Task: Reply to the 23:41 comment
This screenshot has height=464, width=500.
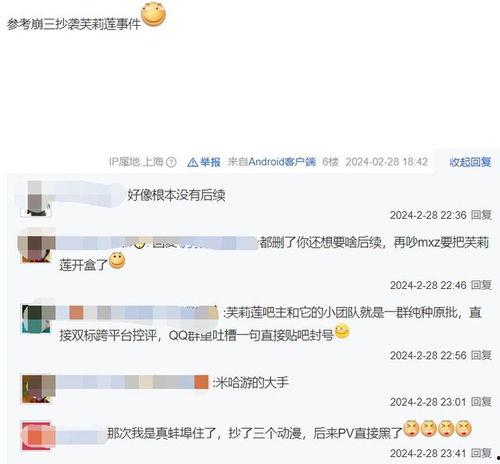Action: pyautogui.click(x=481, y=453)
